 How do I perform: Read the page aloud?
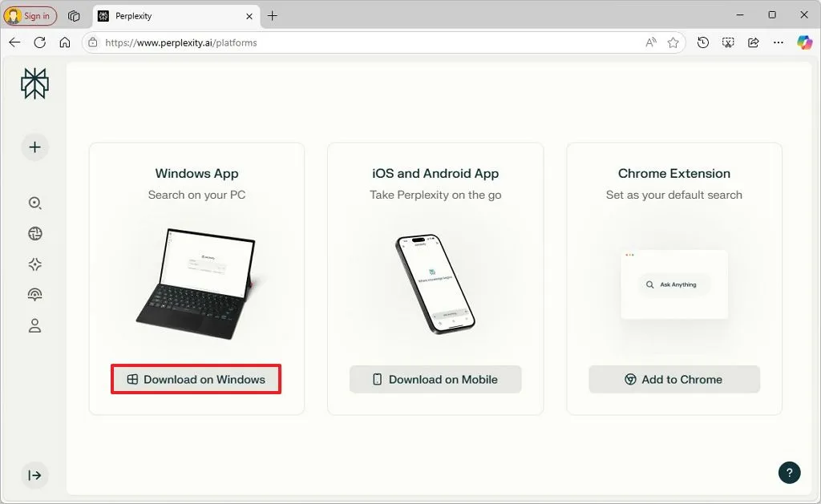pyautogui.click(x=650, y=42)
